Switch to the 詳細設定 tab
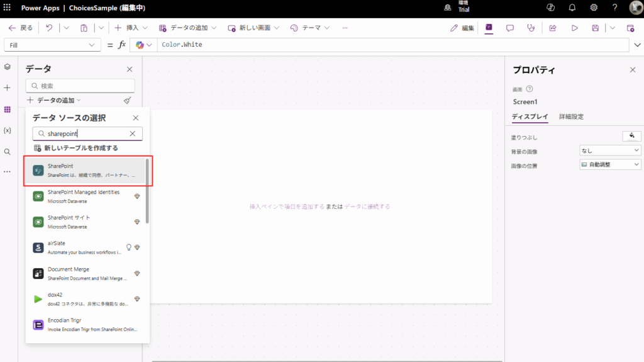The image size is (644, 362). click(571, 116)
